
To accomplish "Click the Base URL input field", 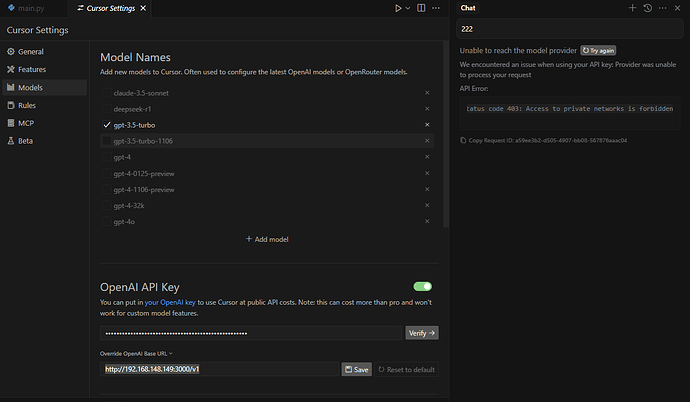I will (219, 369).
